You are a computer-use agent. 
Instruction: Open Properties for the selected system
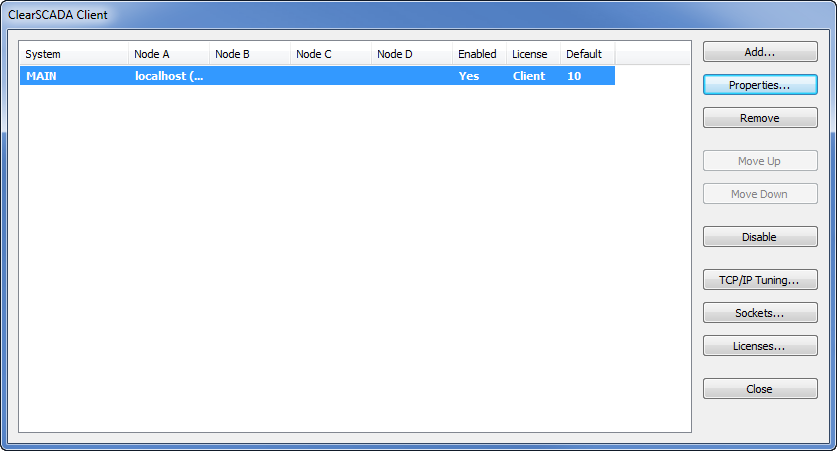(x=760, y=85)
